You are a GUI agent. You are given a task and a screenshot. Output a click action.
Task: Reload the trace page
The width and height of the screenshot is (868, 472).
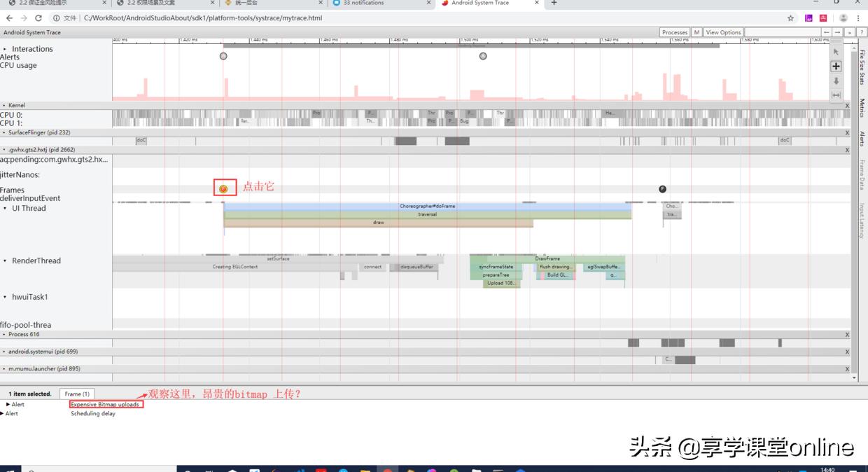coord(38,18)
